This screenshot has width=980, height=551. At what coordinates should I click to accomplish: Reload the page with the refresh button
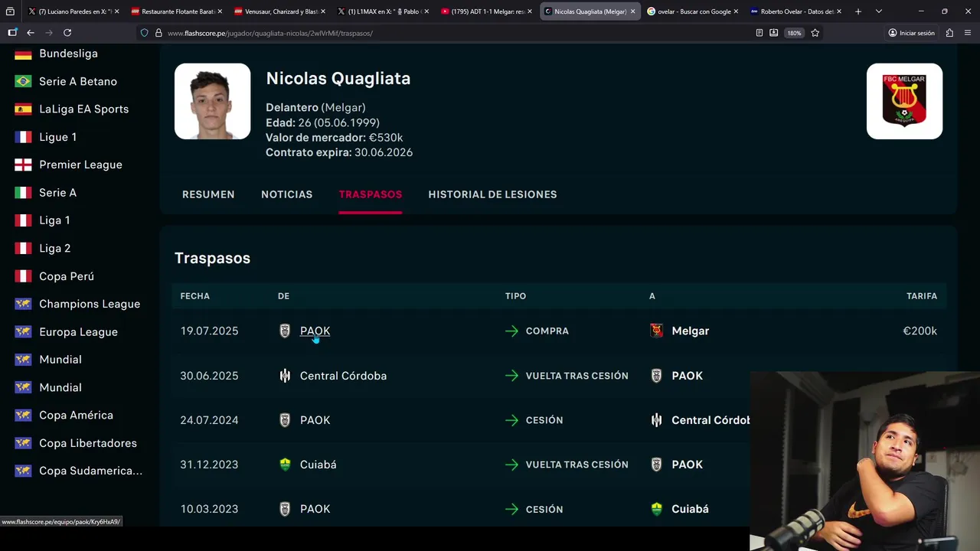click(x=67, y=33)
